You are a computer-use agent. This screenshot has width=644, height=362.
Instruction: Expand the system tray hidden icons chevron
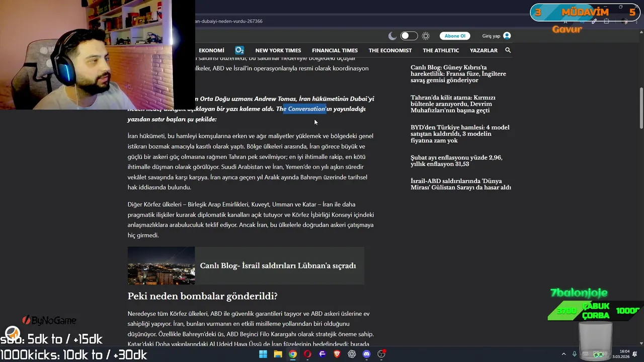[x=563, y=354]
